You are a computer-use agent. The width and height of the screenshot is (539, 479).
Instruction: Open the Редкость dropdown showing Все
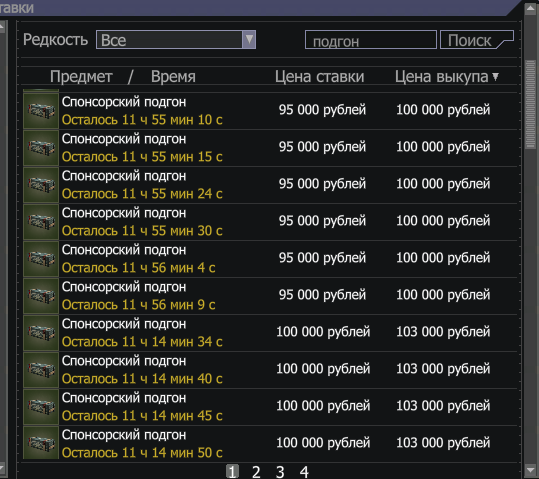pyautogui.click(x=176, y=40)
